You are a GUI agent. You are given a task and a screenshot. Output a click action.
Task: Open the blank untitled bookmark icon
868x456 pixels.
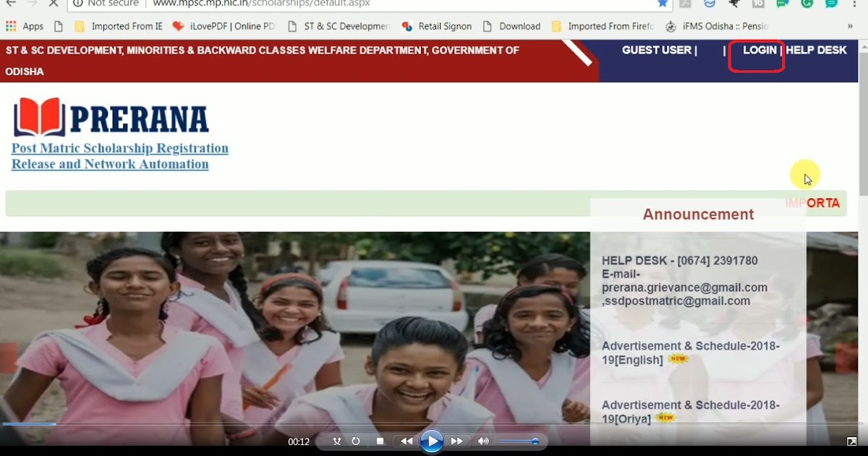pyautogui.click(x=59, y=26)
